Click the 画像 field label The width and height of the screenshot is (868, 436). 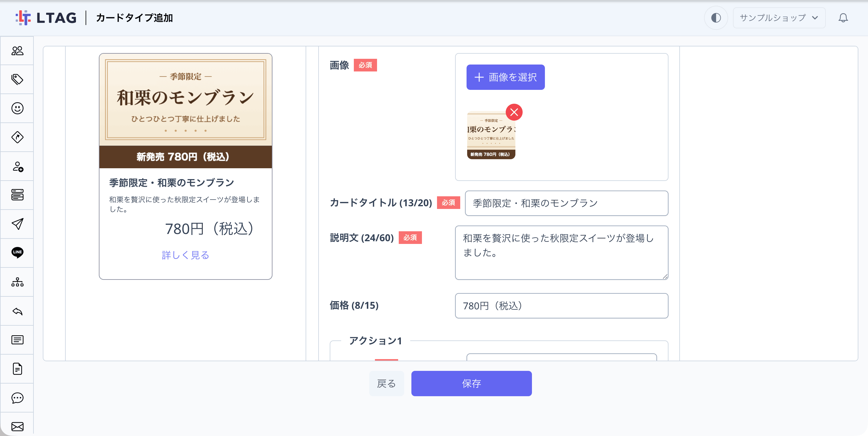[x=339, y=65]
